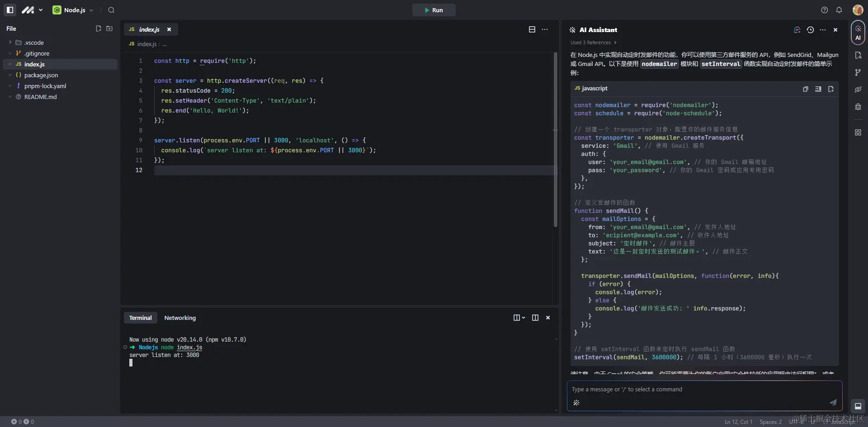
Task: Click the editor vertical scrollbar
Action: [556, 139]
